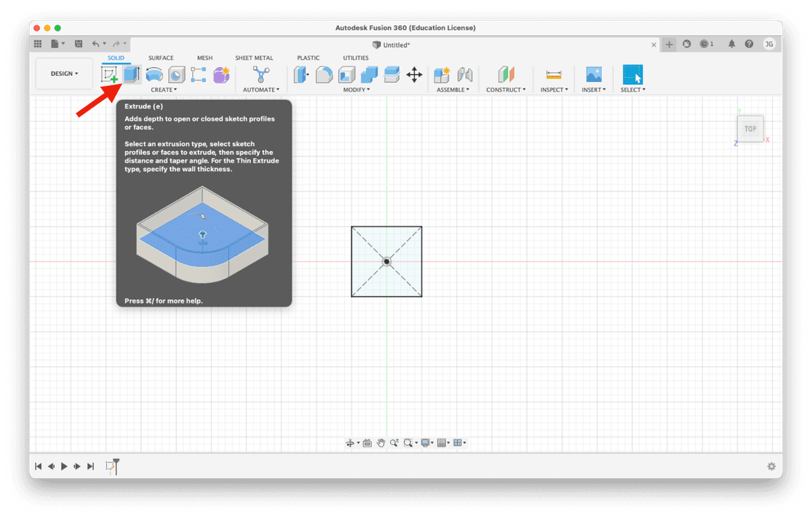Click the Save icon
812x518 pixels.
click(78, 44)
